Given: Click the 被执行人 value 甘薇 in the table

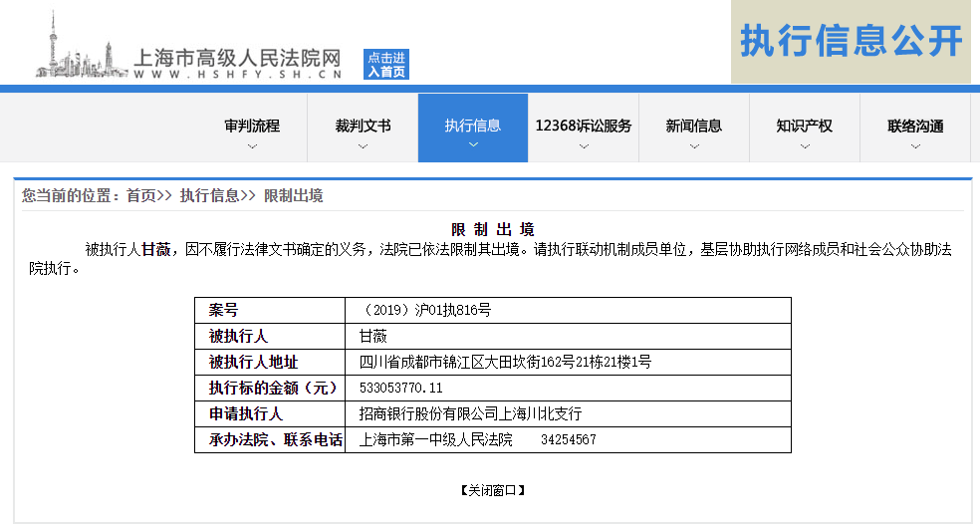Looking at the screenshot, I should point(373,337).
